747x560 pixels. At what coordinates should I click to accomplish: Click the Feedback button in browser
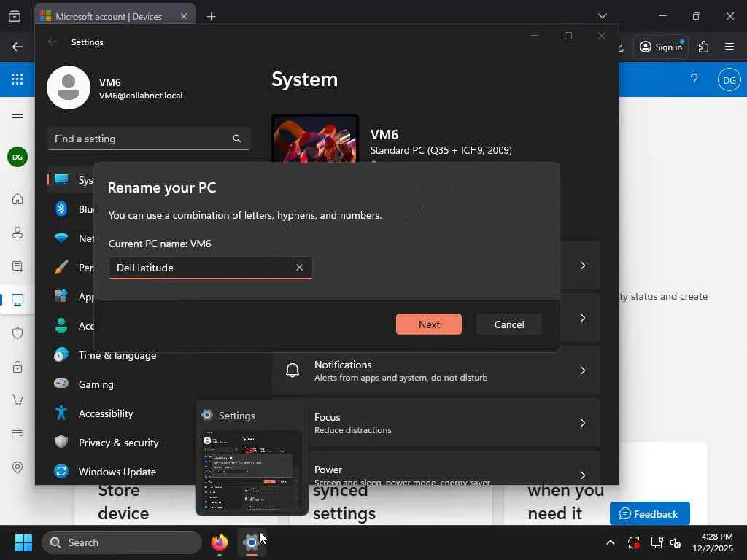pyautogui.click(x=649, y=514)
